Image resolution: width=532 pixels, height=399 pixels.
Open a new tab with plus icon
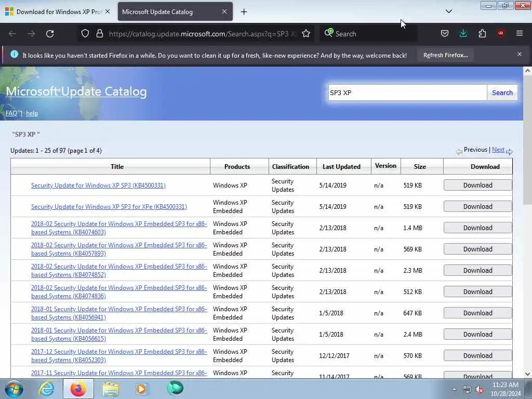[244, 12]
